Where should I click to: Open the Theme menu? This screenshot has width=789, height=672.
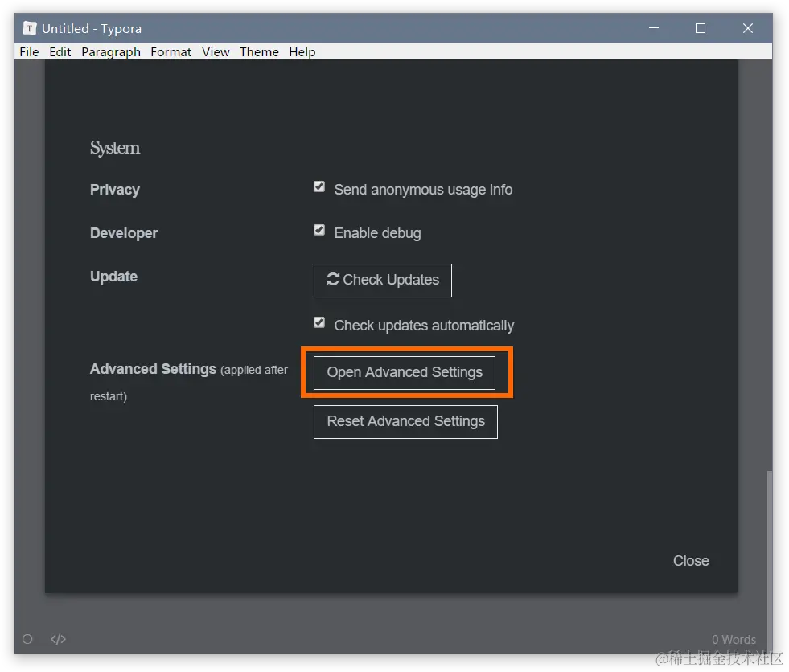[259, 51]
